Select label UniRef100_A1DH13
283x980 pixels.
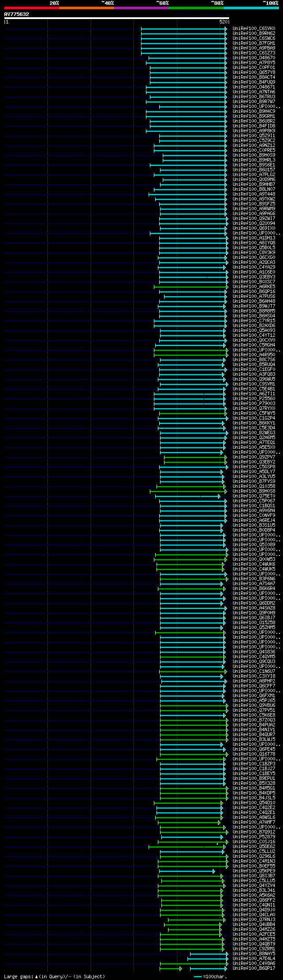point(254,238)
